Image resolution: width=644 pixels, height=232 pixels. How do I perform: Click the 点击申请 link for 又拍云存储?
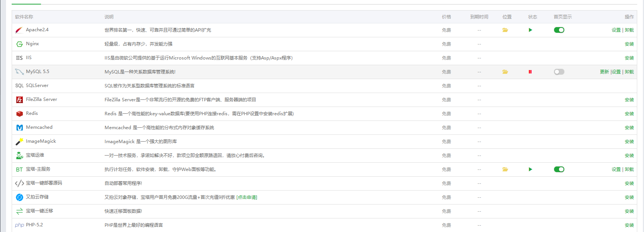pyautogui.click(x=247, y=197)
